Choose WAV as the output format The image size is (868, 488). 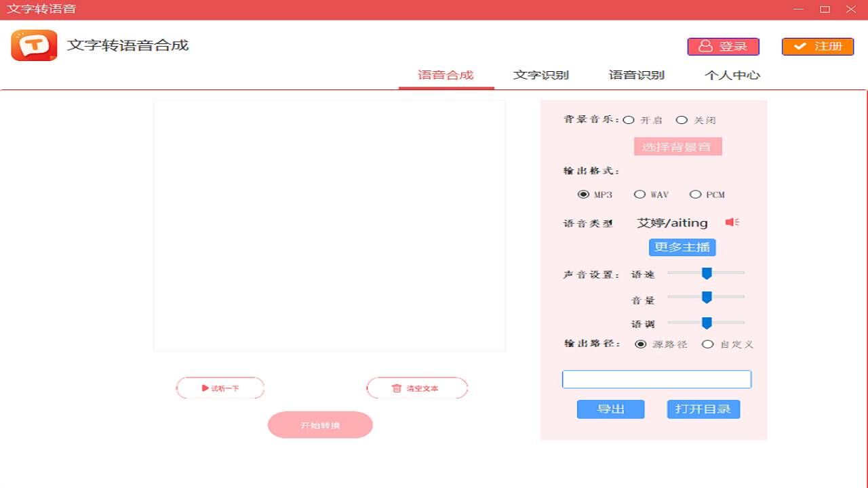[x=640, y=194]
